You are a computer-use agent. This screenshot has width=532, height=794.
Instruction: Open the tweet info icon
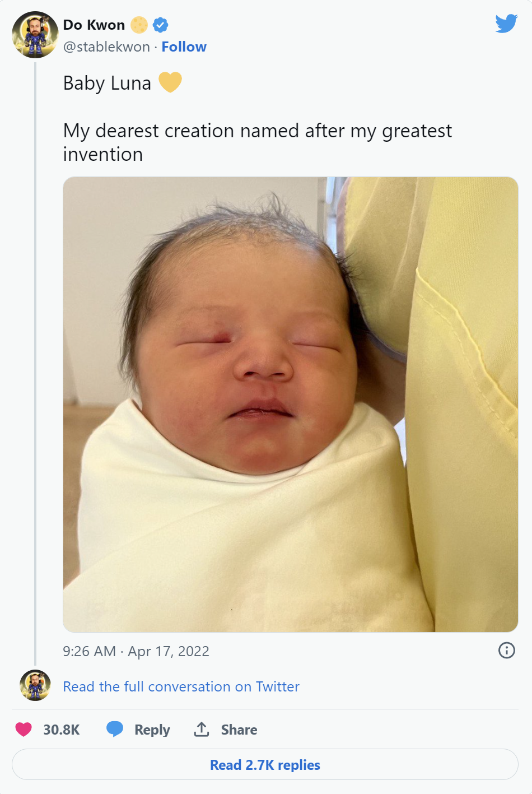pyautogui.click(x=506, y=650)
